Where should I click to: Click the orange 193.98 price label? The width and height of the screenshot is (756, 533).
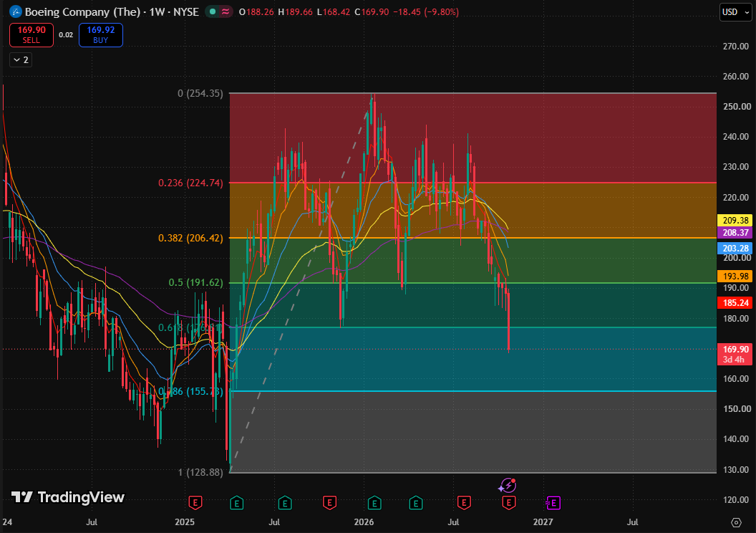click(x=735, y=277)
